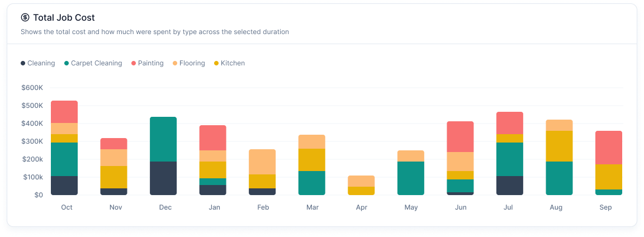Select the Painting segment in Oct bar
644x237 pixels.
tap(64, 112)
